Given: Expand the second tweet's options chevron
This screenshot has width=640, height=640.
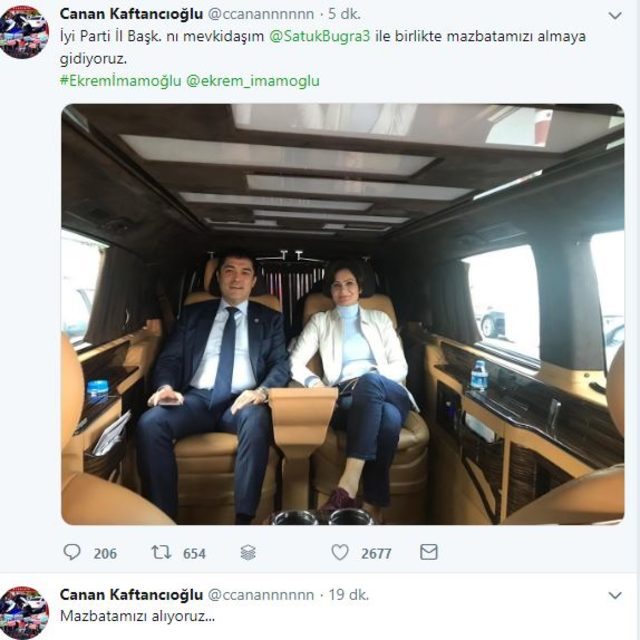Looking at the screenshot, I should [x=613, y=596].
